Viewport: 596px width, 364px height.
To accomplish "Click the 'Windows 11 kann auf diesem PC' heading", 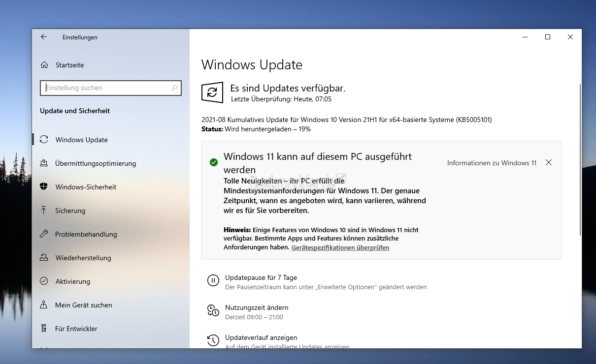I will tap(318, 163).
